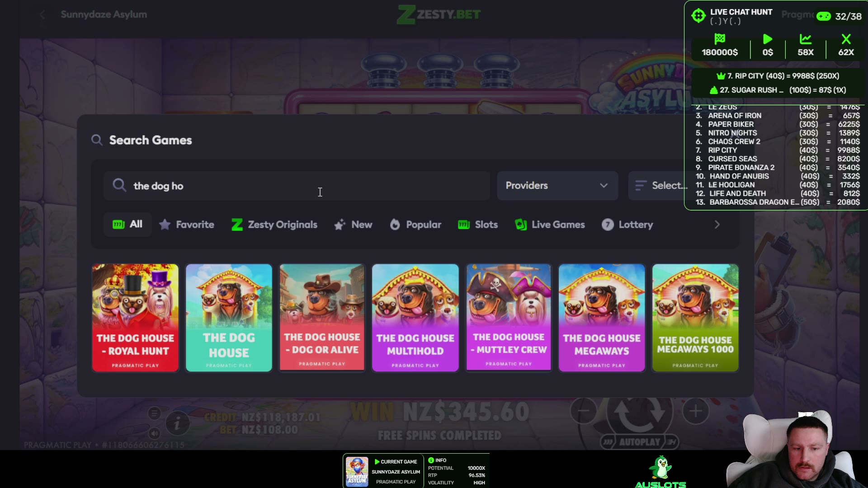Switch to the Slots tab

click(x=478, y=225)
